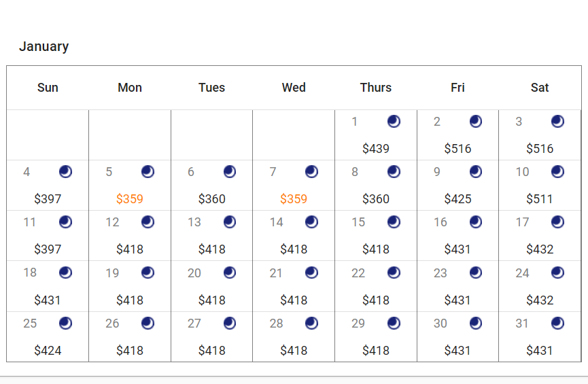This screenshot has width=588, height=384.
Task: Choose January 25 with $424 fare
Action: [48, 351]
